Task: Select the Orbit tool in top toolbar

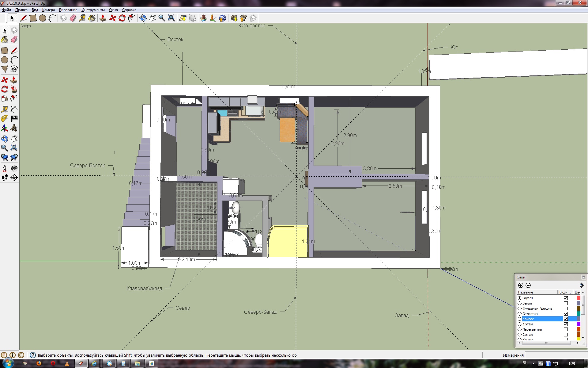Action: pyautogui.click(x=143, y=18)
